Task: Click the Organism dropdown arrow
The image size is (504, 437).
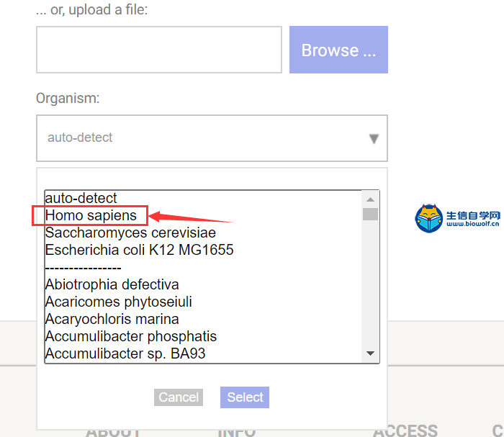Action: (374, 138)
